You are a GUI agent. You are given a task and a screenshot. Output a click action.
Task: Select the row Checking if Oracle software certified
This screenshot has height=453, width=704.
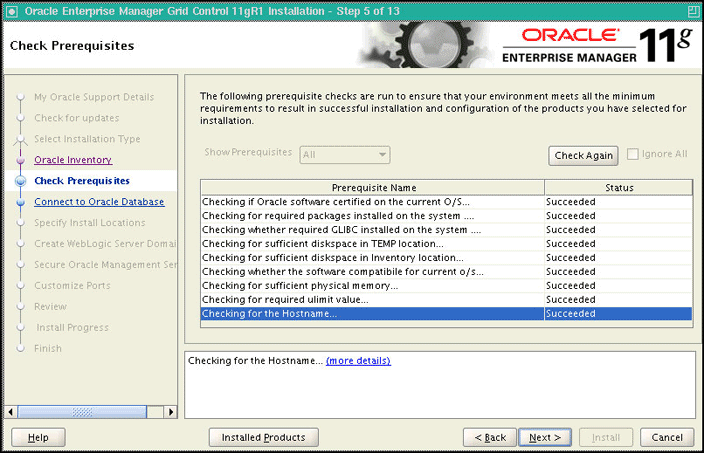(446, 202)
